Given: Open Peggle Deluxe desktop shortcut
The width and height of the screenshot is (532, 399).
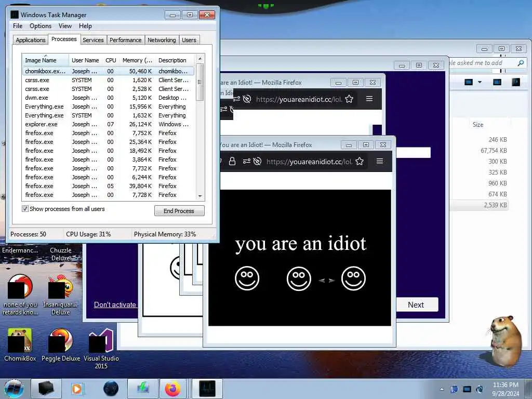Looking at the screenshot, I should pos(61,344).
